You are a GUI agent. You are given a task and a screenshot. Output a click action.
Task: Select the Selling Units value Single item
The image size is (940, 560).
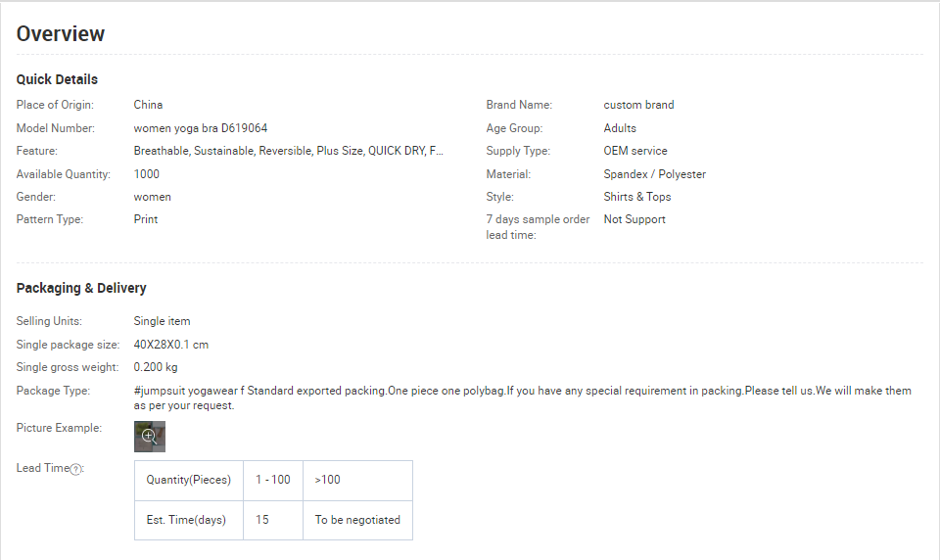tap(162, 321)
